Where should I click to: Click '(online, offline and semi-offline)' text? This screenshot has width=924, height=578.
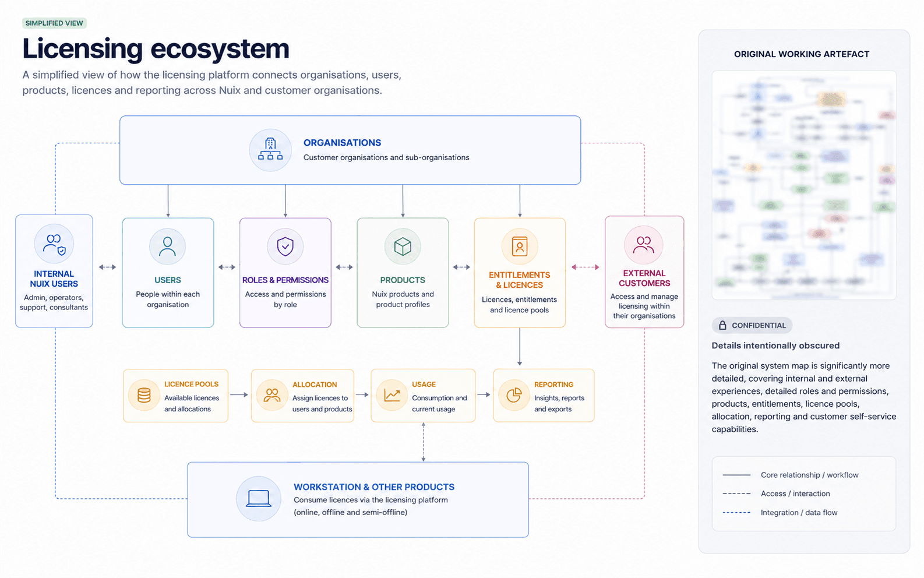(x=350, y=513)
